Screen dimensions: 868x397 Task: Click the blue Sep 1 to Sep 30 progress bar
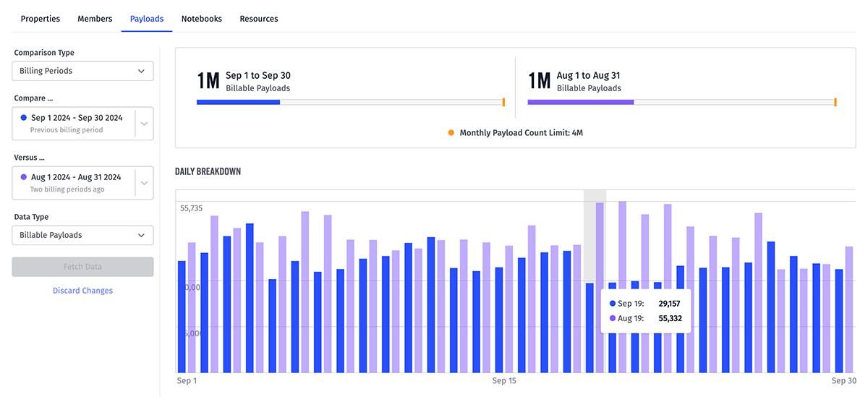(238, 102)
